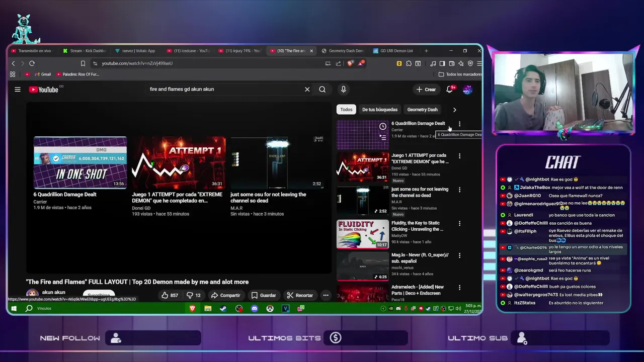Go to the YouTube home logo

coord(44,89)
